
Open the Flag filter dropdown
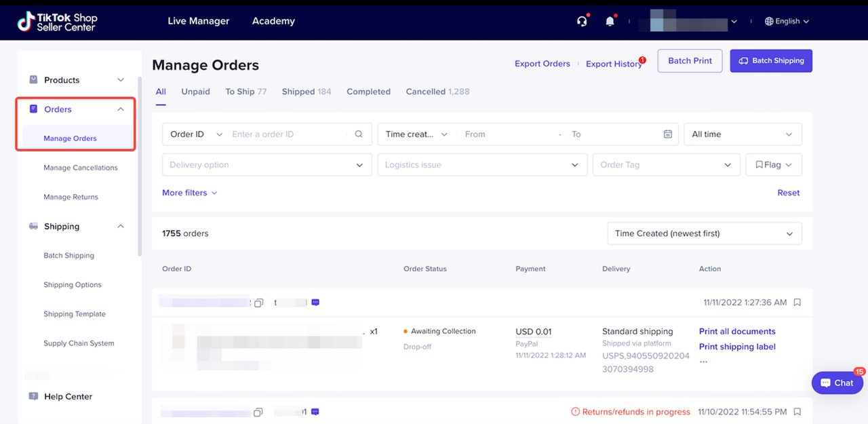(x=774, y=165)
